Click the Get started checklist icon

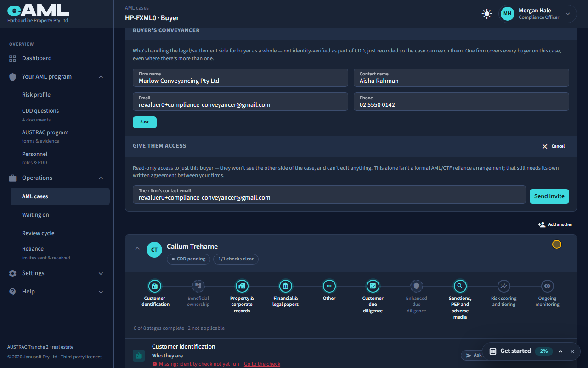point(493,351)
